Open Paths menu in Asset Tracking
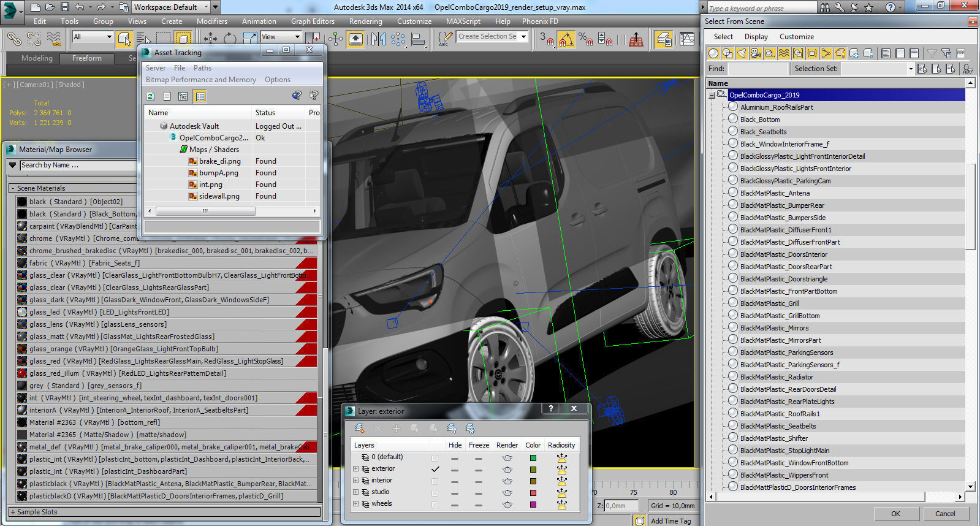980x526 pixels. 202,68
